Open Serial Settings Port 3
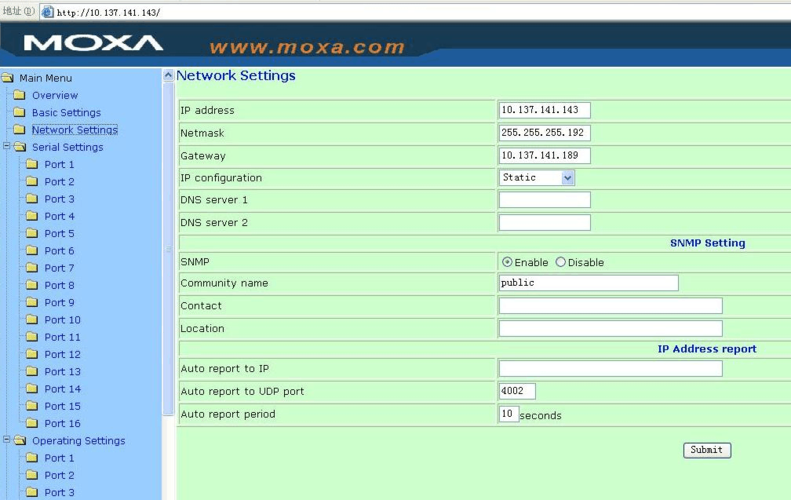791x500 pixels. (x=60, y=199)
